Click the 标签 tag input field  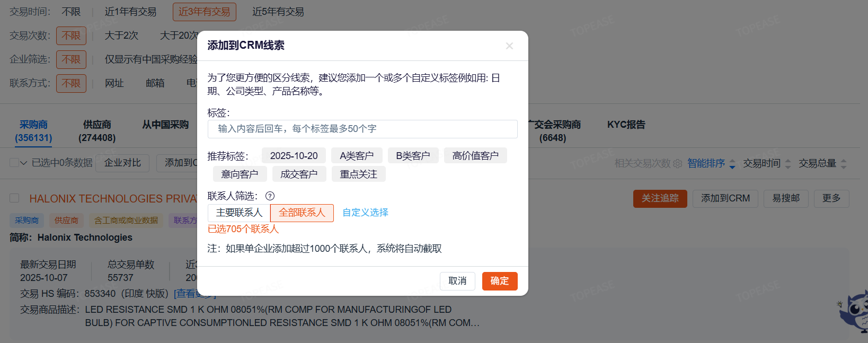click(x=362, y=129)
